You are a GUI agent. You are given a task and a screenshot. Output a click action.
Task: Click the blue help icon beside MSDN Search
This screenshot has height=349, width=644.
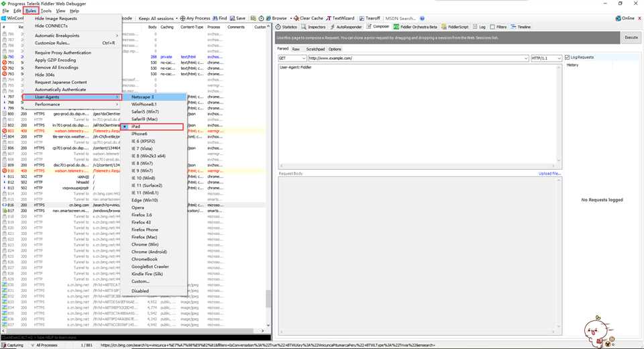pyautogui.click(x=422, y=18)
